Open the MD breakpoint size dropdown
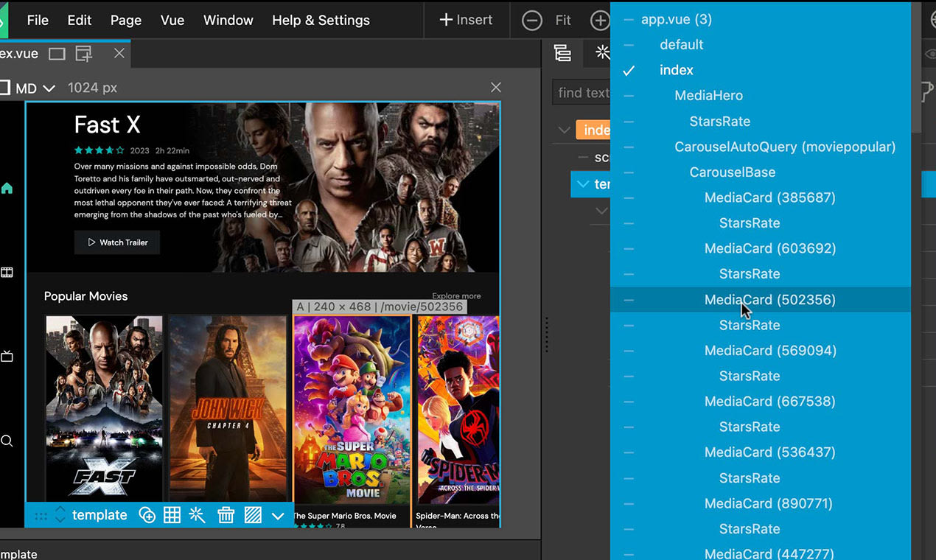Image resolution: width=936 pixels, height=560 pixels. coord(36,88)
